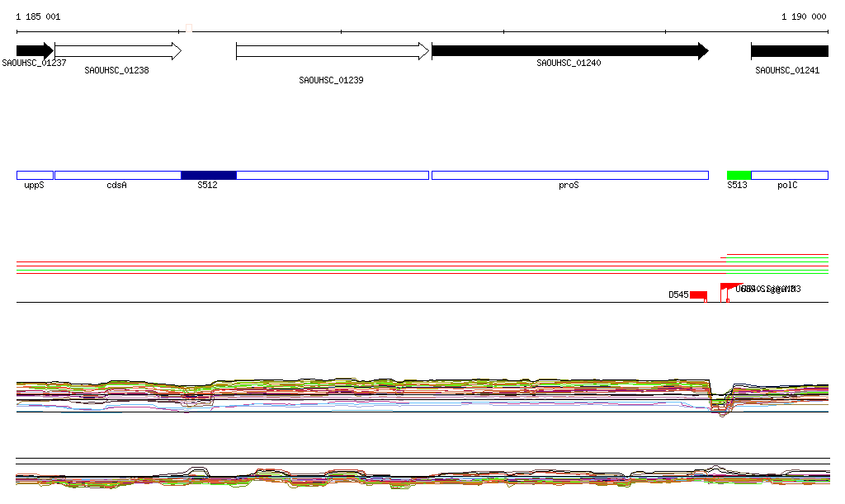The height and width of the screenshot is (504, 845).
Task: Click the SAOUHSC_01239 white gene arrow
Action: tap(332, 51)
